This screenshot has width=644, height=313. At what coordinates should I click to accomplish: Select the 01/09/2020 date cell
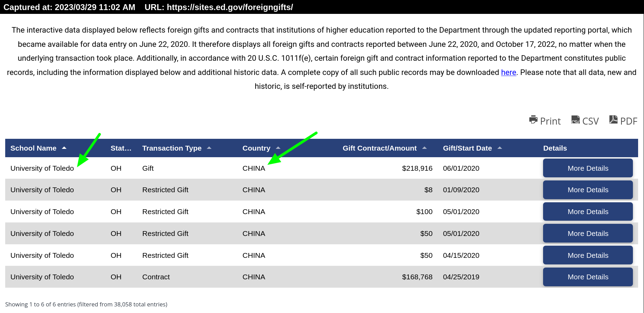pos(461,190)
